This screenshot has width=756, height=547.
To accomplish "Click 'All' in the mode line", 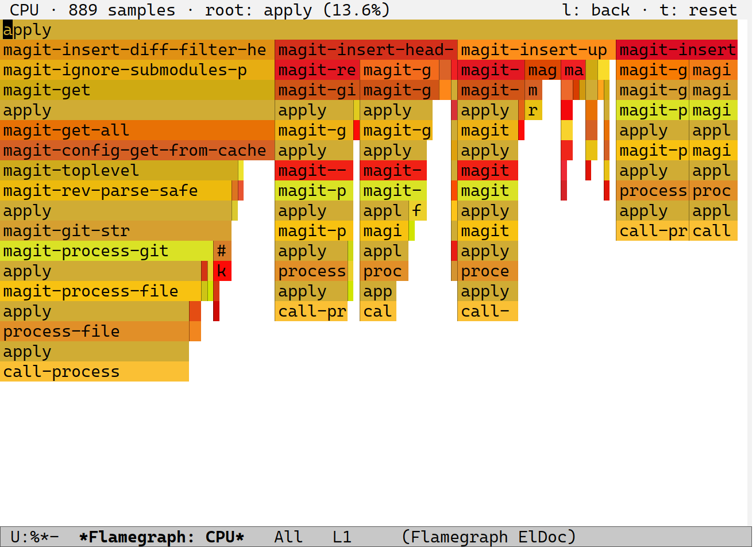I will coord(288,537).
